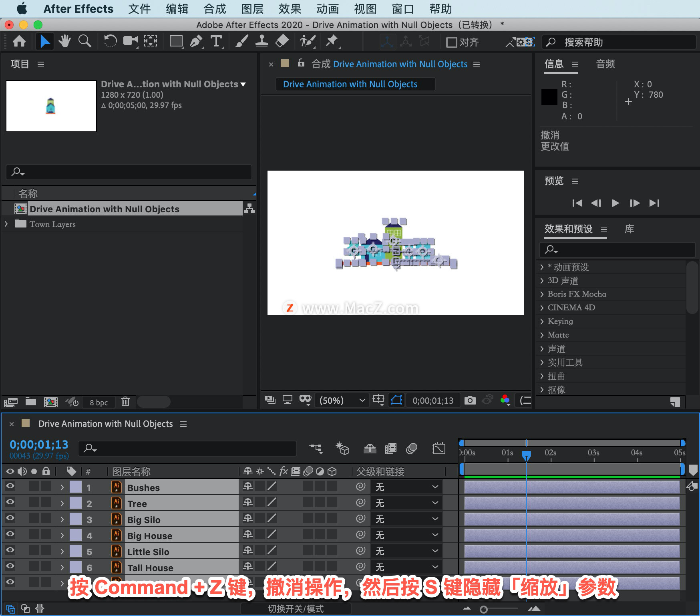The height and width of the screenshot is (616, 700).
Task: Hide the Bushes layer eye
Action: (x=10, y=486)
